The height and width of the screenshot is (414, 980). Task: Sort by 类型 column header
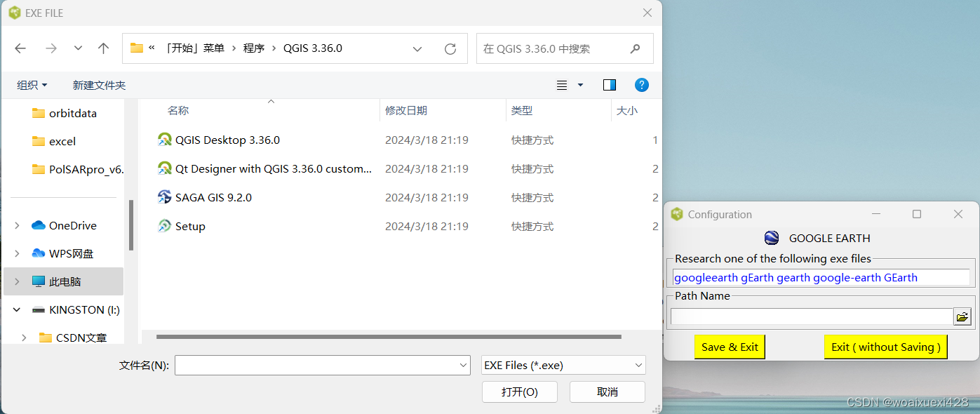pos(522,110)
